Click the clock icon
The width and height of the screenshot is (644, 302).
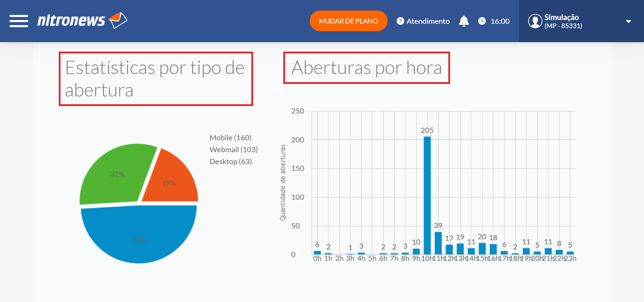point(482,21)
